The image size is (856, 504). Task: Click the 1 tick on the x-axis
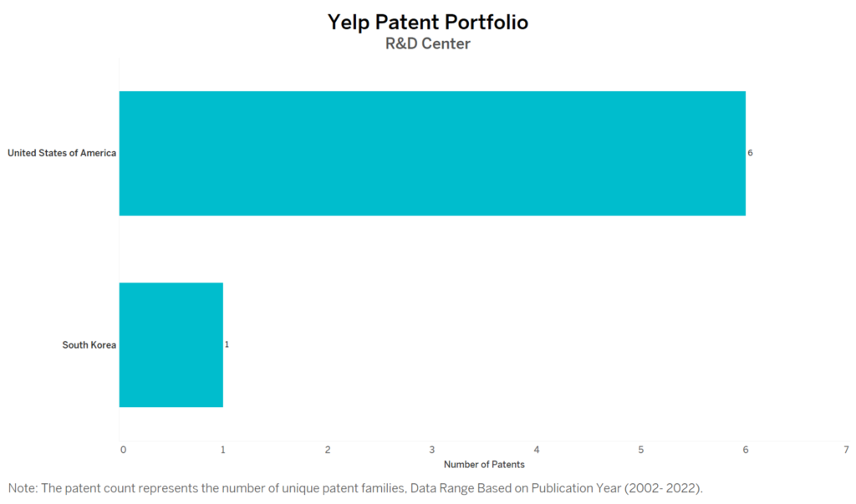[222, 450]
